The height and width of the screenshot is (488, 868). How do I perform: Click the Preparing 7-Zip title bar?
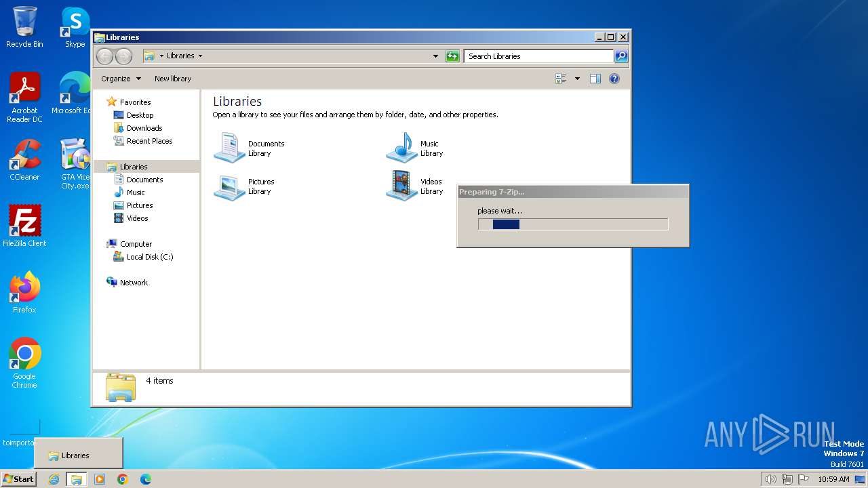573,192
